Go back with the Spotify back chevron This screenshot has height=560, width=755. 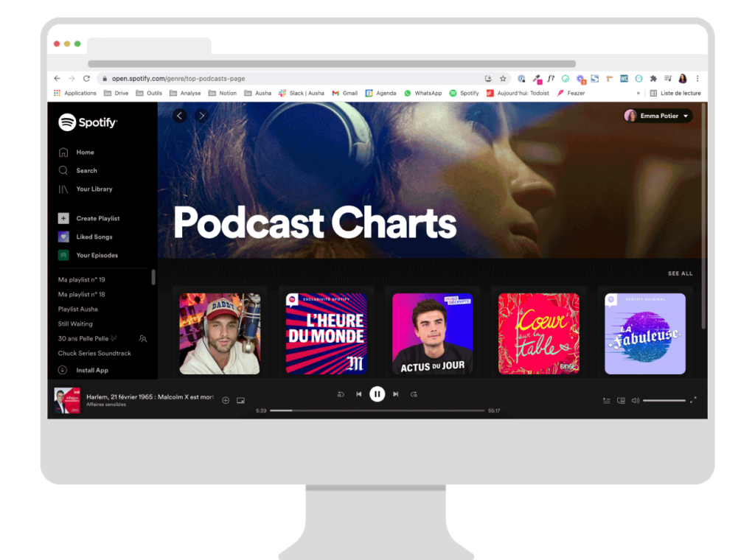(x=180, y=116)
